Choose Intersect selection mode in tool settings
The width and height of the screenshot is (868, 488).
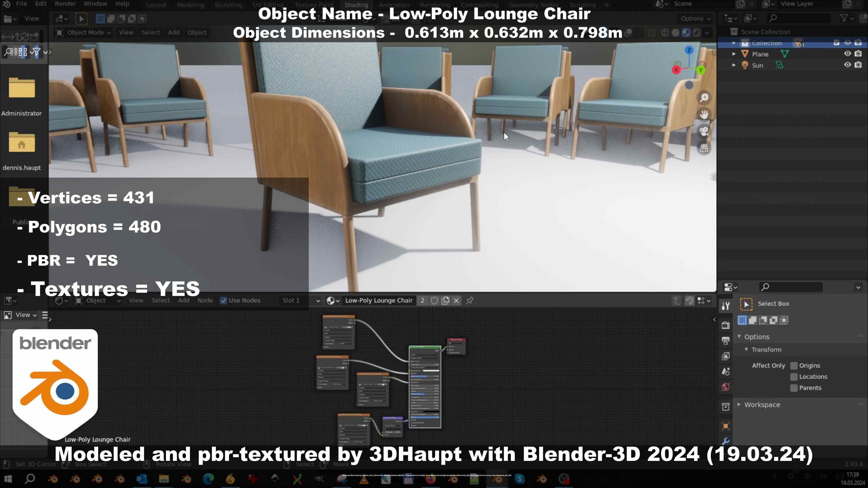click(784, 320)
